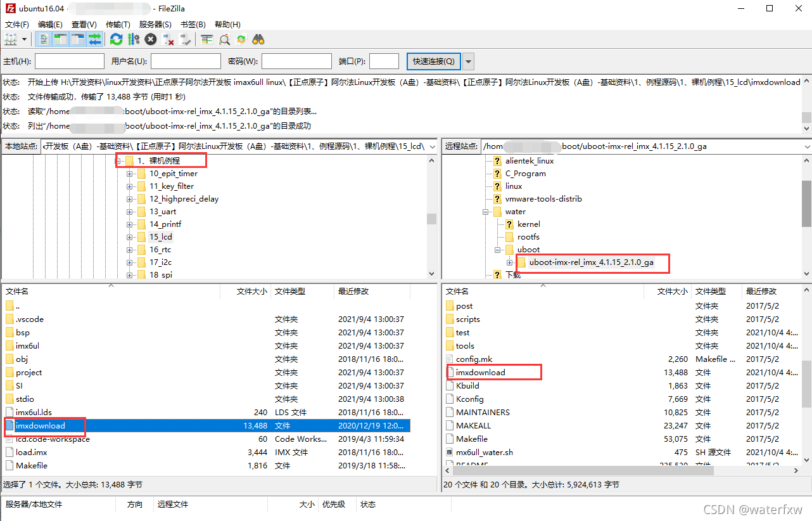Open the 编辑(E) menu

coord(50,24)
